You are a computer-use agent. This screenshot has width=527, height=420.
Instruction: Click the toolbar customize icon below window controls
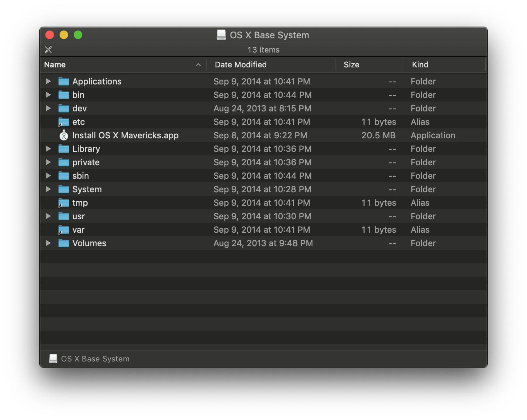(49, 50)
